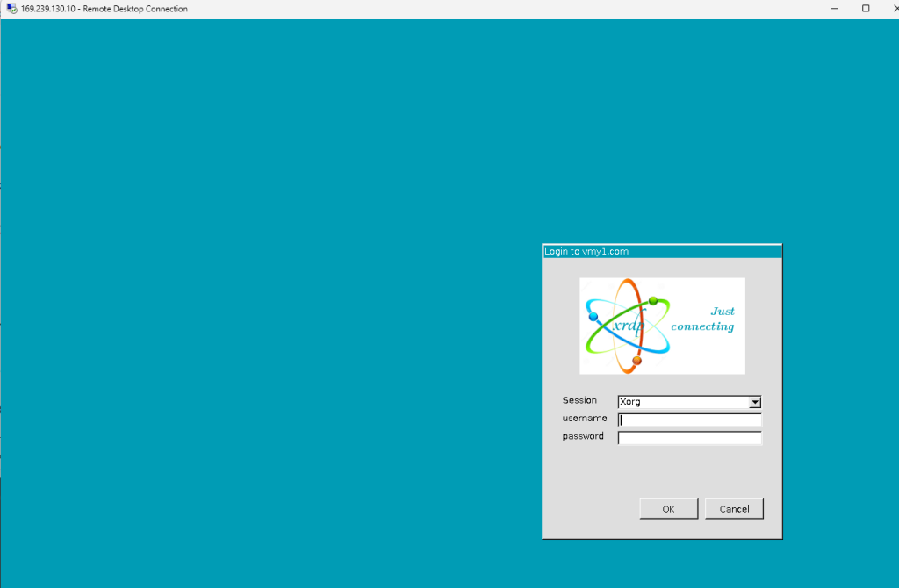
Task: Click the 'Login to vmy1.com' title bar
Action: [615, 251]
